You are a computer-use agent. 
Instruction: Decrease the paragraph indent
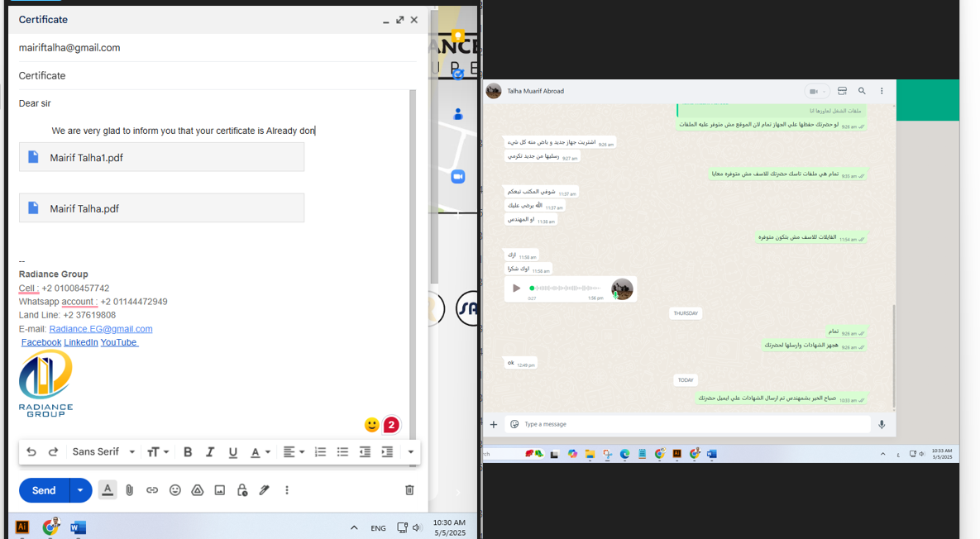click(x=365, y=451)
